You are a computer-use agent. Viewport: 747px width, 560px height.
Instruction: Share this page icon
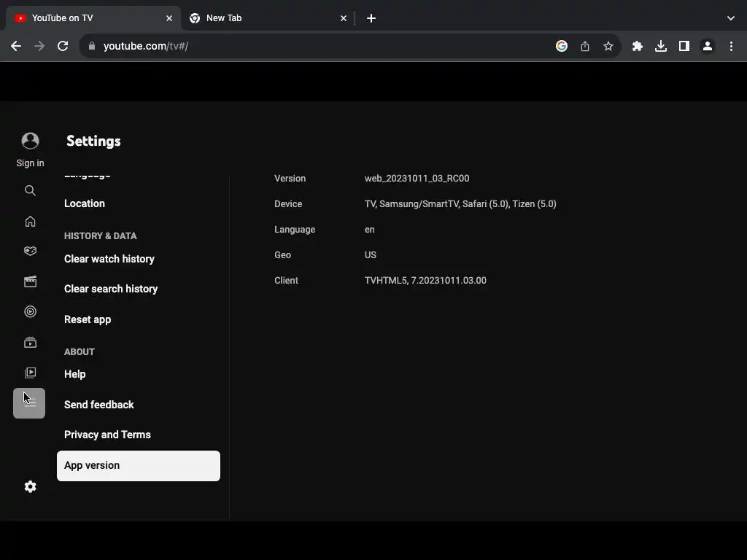tap(585, 46)
